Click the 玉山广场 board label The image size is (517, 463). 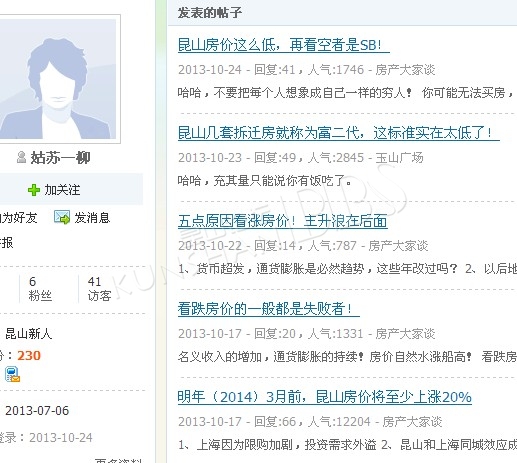(x=399, y=158)
